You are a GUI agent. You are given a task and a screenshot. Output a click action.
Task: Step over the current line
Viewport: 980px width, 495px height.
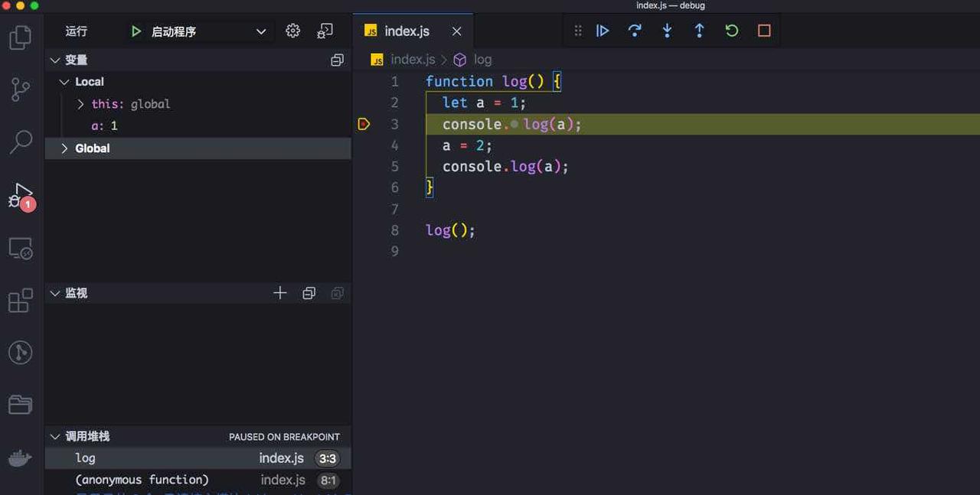635,30
